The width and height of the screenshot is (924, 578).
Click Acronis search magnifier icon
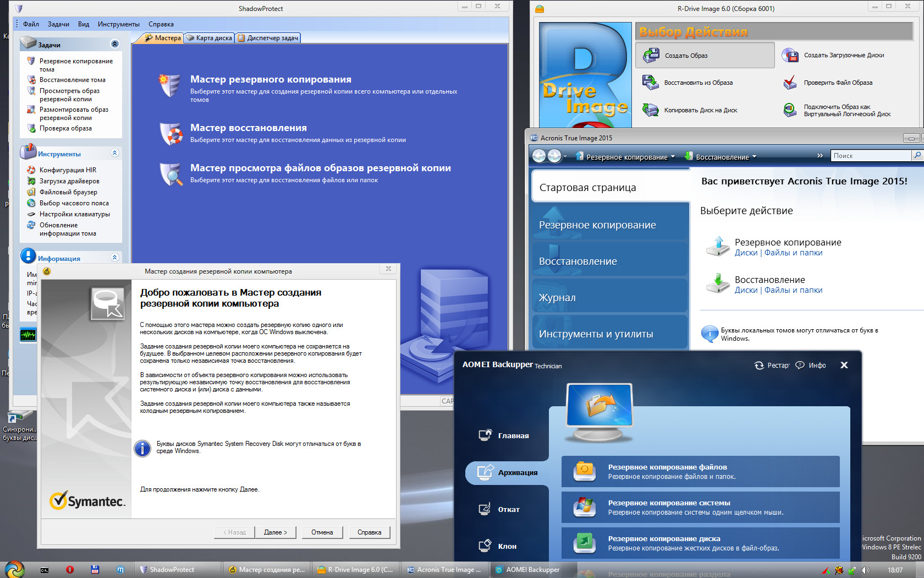pyautogui.click(x=917, y=156)
